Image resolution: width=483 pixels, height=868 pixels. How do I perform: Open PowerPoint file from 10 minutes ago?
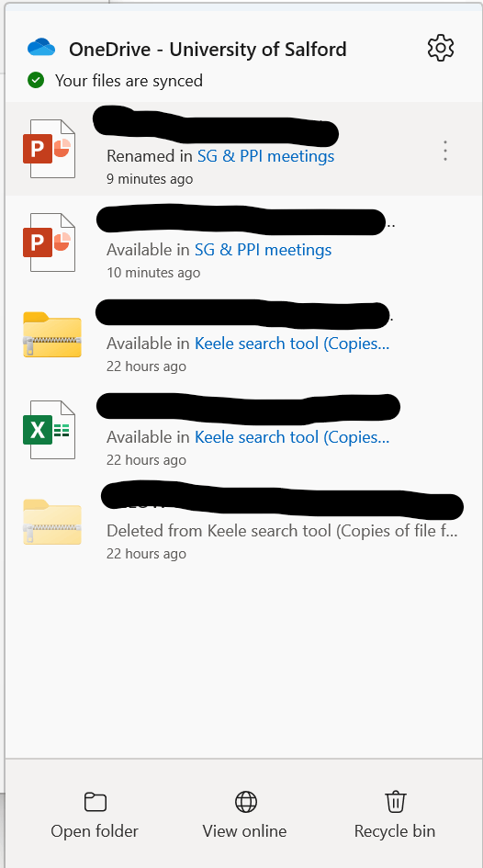[49, 242]
